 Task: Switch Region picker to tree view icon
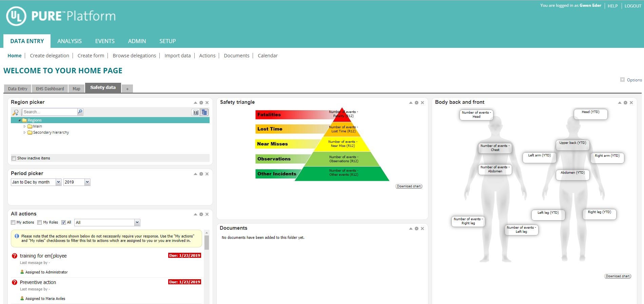pos(204,112)
